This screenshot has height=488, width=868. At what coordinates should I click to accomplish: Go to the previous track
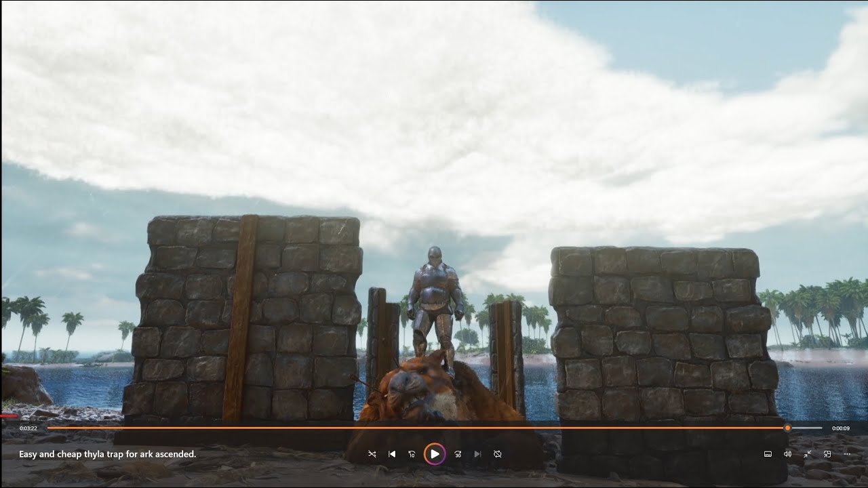click(x=392, y=454)
